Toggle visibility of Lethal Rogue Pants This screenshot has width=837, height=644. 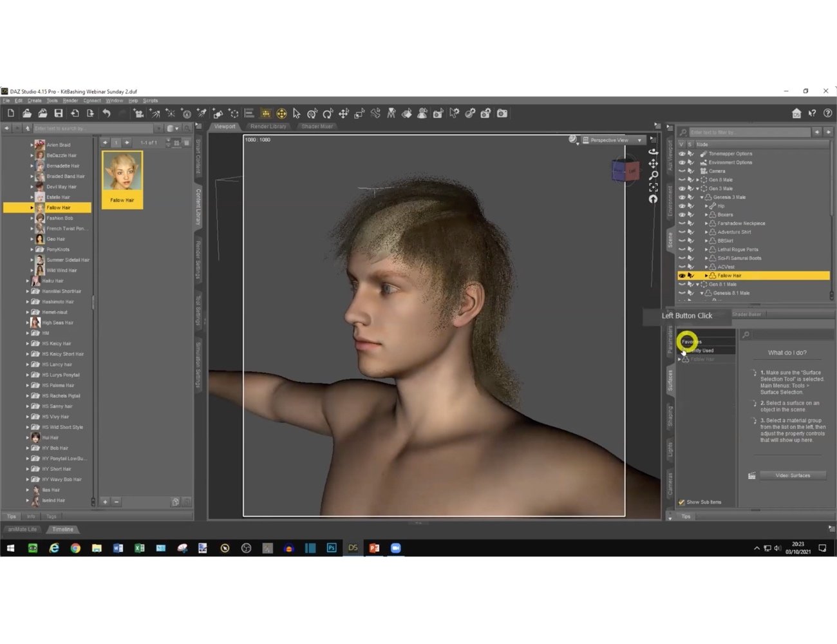click(x=682, y=249)
